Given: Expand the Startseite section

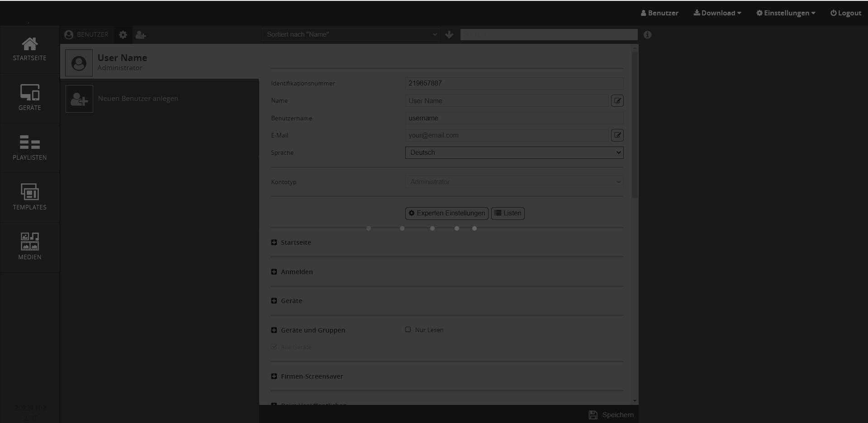Looking at the screenshot, I should [274, 242].
